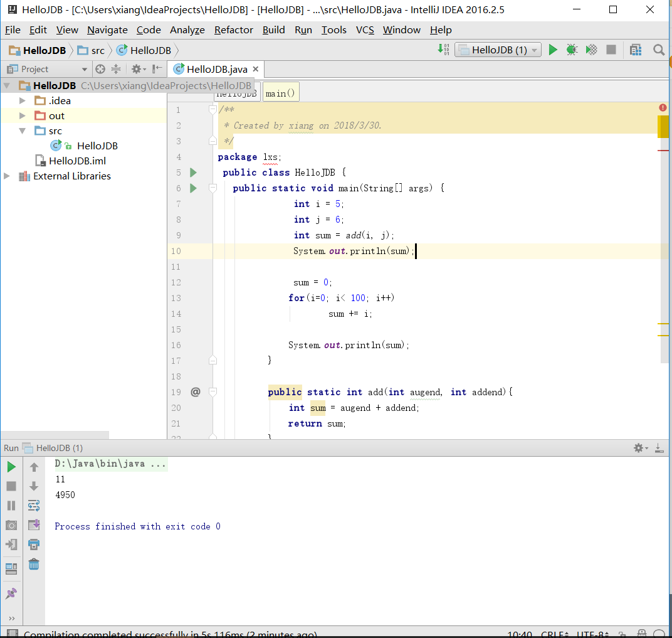Click src breadcrumb in navigation bar
The image size is (672, 638).
pos(92,50)
